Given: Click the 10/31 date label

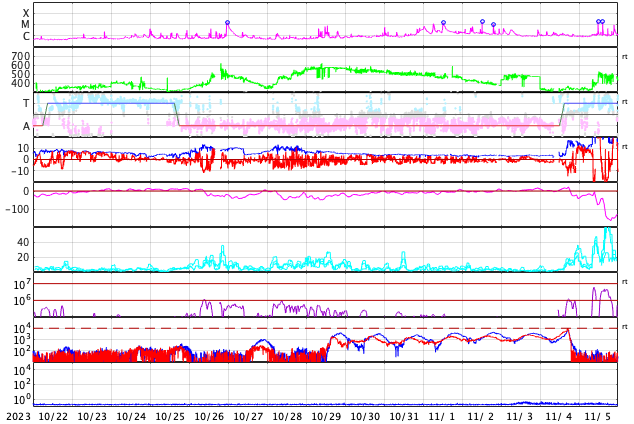Looking at the screenshot, I should [x=404, y=417].
